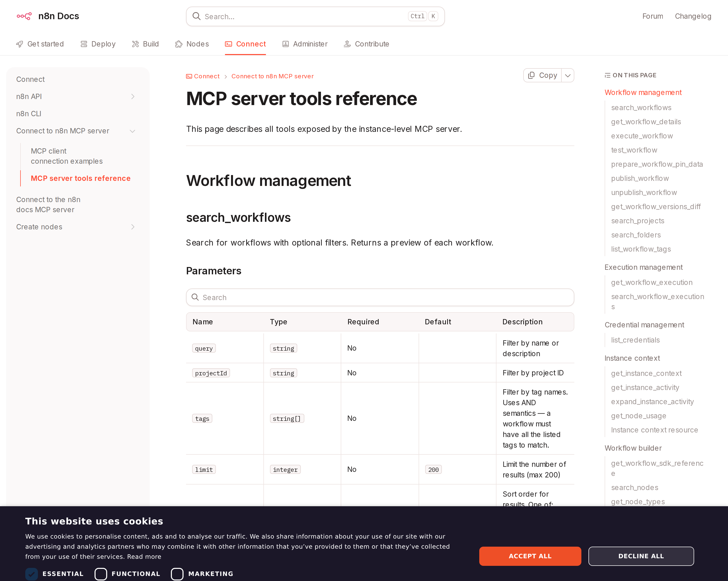This screenshot has width=728, height=581.
Task: Open the Contribute tab
Action: (x=366, y=44)
